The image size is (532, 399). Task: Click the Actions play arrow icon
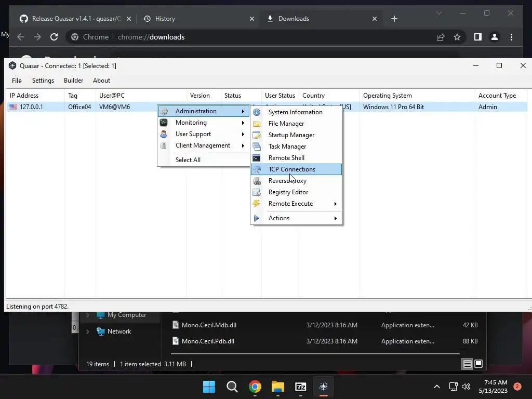click(x=257, y=218)
